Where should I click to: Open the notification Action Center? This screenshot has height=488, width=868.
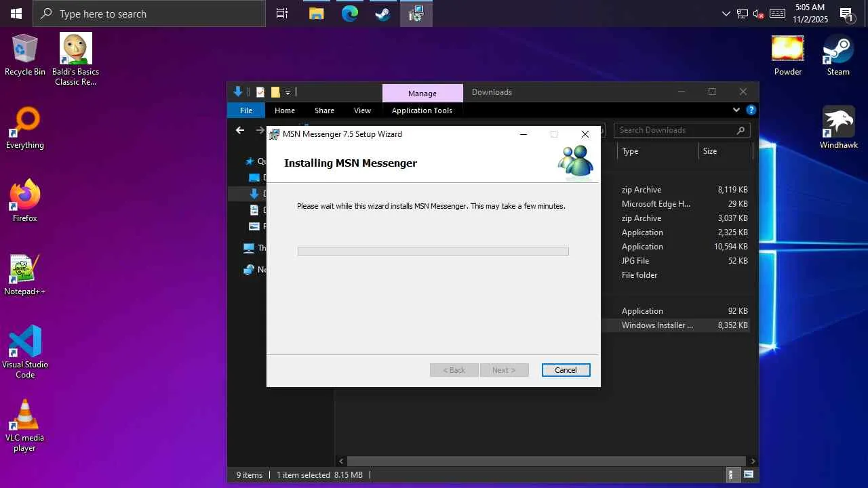846,14
